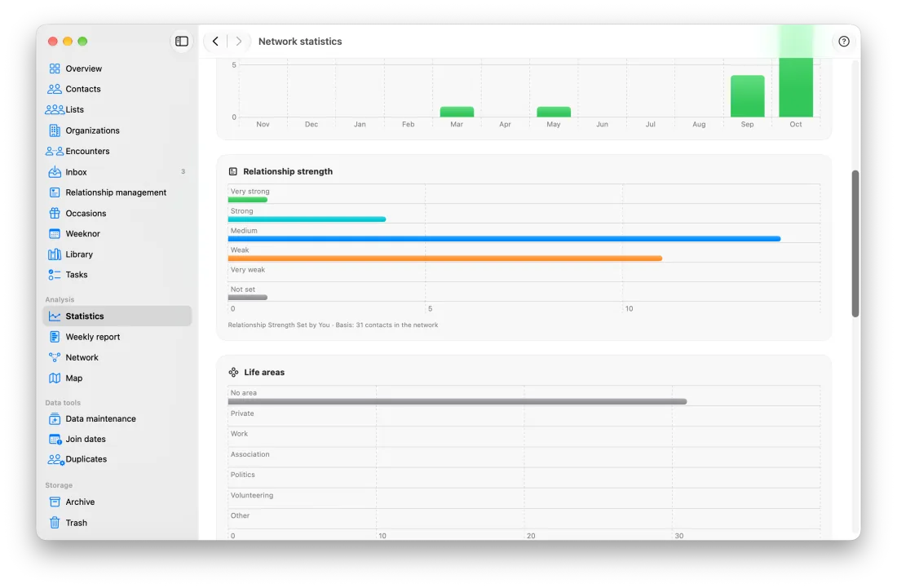Click the Life areas card heading
This screenshot has width=897, height=588.
[x=264, y=373]
